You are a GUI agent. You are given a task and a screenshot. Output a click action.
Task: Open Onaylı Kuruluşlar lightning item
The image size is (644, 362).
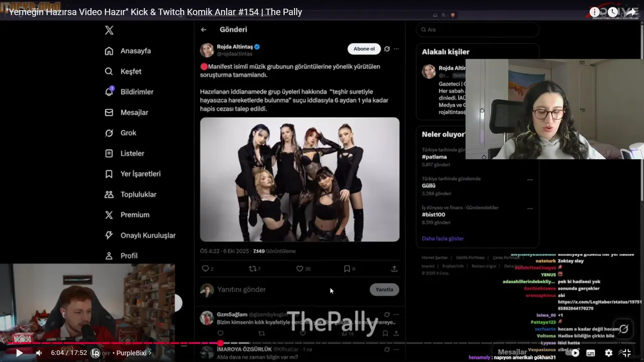[140, 235]
